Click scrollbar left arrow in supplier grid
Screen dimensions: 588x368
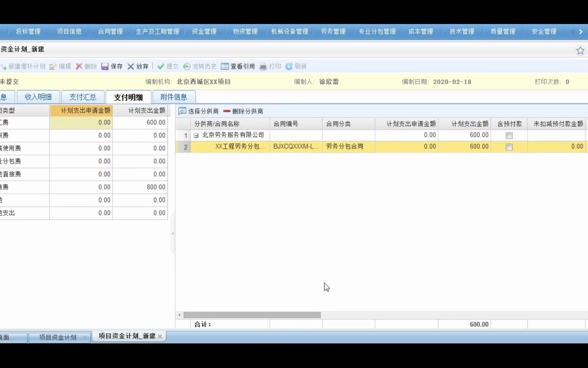179,315
